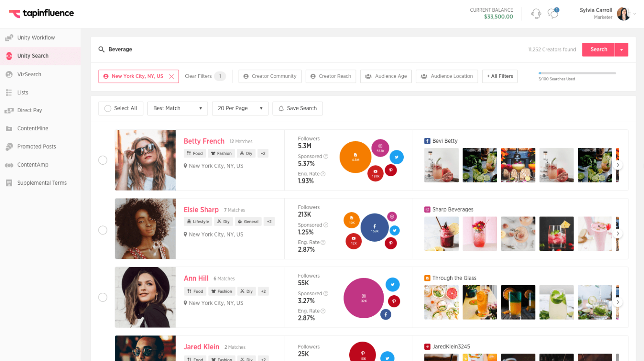Open chat notifications with one unread message
Image resolution: width=644 pixels, height=361 pixels.
553,13
